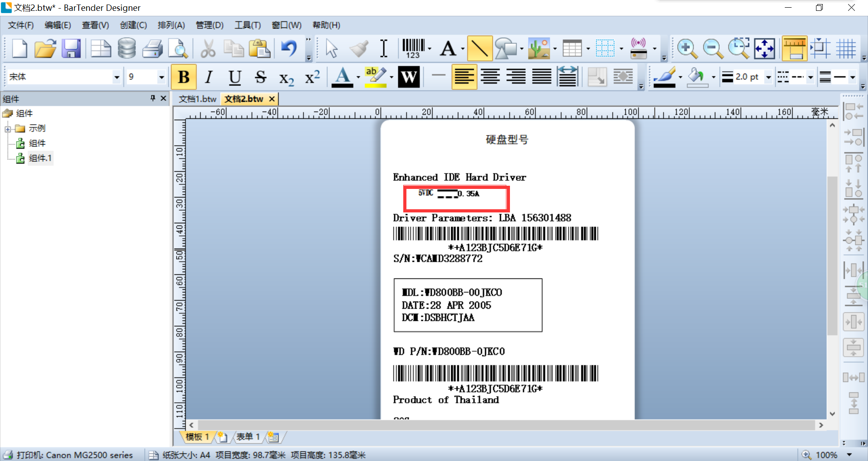Open print preview icon
Image resolution: width=868 pixels, height=461 pixels.
click(x=178, y=48)
